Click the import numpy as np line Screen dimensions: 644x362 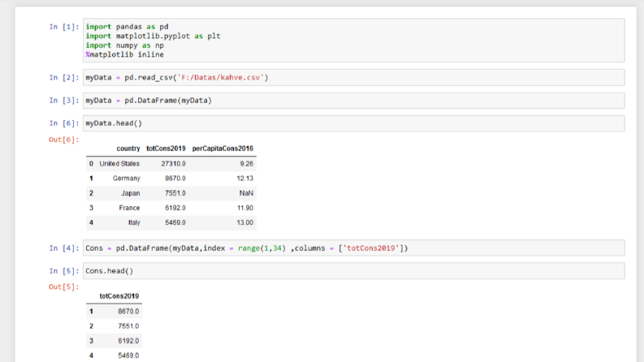click(x=124, y=45)
